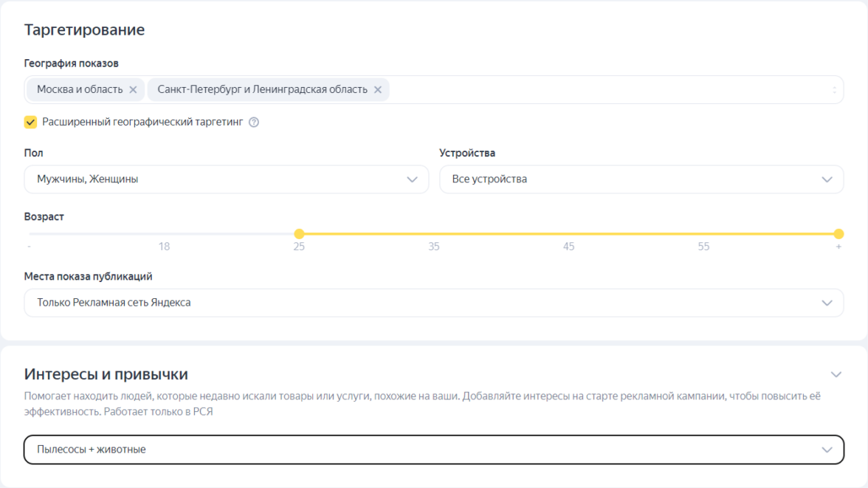Open Места показа публикаций dropdown
Viewport: 868px width, 488px height.
433,303
